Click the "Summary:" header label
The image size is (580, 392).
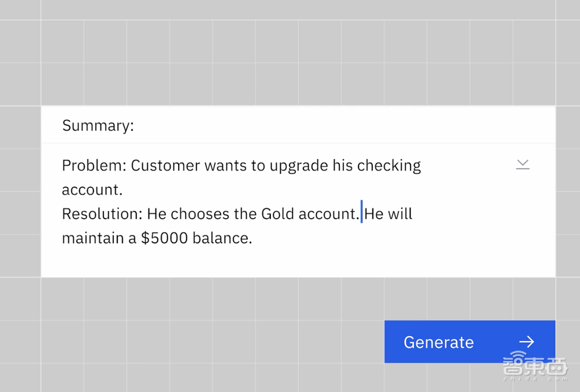(98, 126)
